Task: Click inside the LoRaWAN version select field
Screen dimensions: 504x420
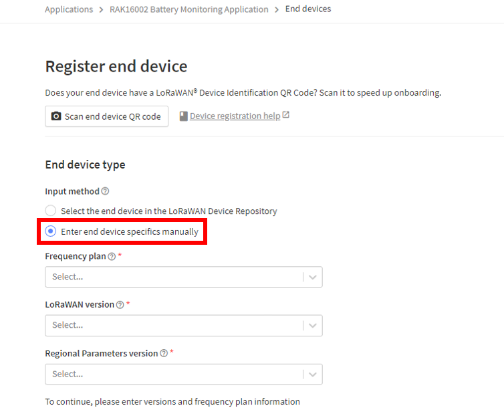Action: (184, 326)
